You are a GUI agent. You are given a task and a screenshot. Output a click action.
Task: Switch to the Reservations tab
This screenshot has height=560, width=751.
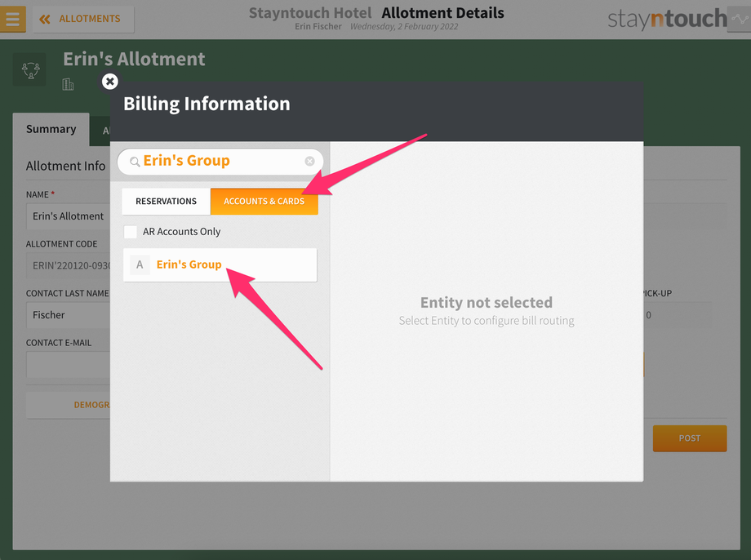click(x=167, y=201)
